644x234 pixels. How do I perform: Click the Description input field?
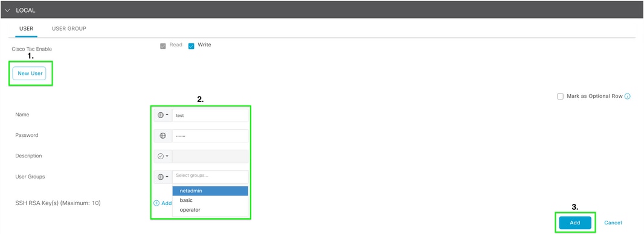tap(210, 157)
